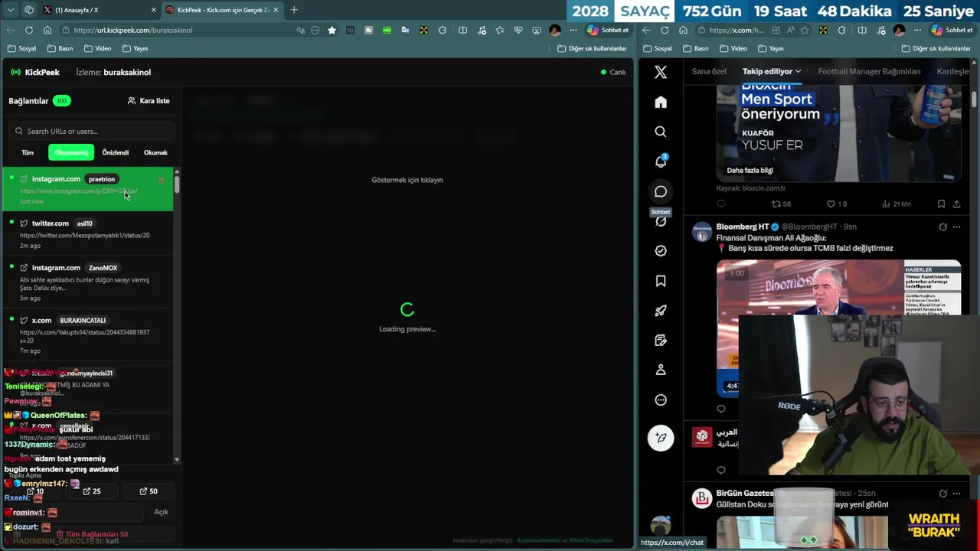The height and width of the screenshot is (551, 980).
Task: Open Grok icon on Bloomberg HT post
Action: [943, 227]
